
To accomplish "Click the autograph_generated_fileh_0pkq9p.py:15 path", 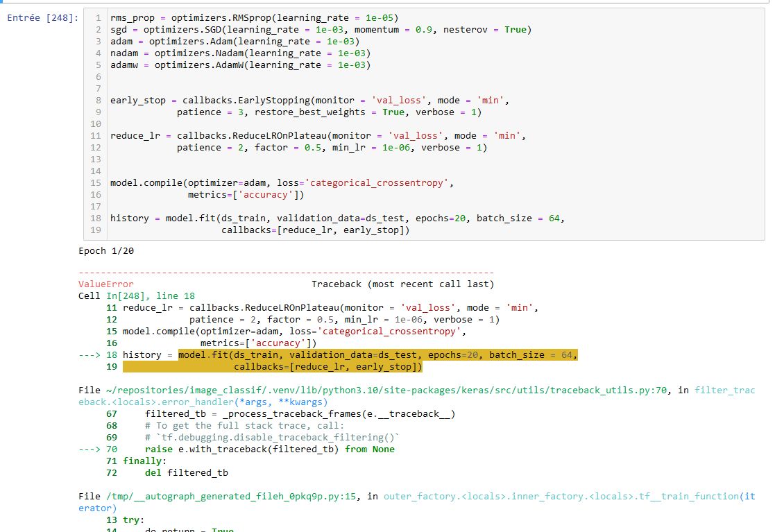I will coord(231,497).
